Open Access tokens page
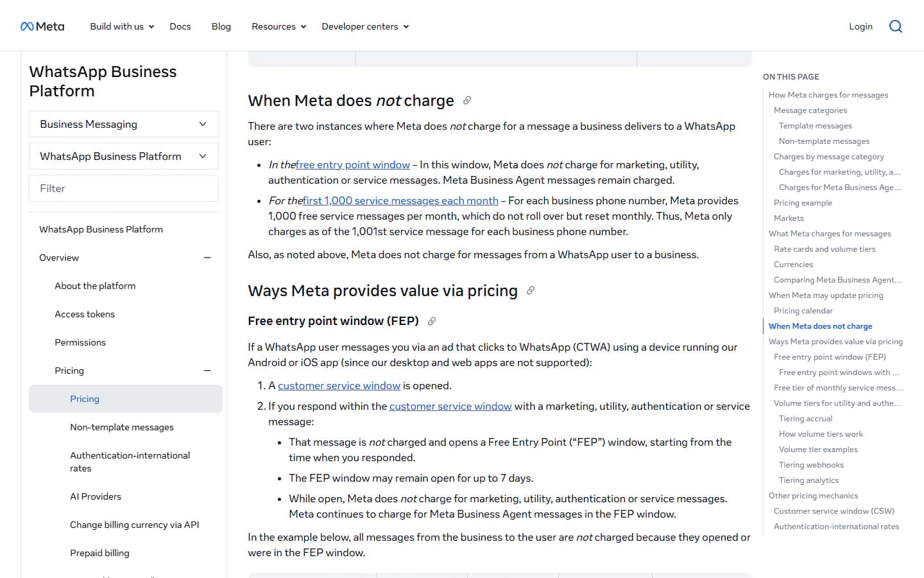 85,314
